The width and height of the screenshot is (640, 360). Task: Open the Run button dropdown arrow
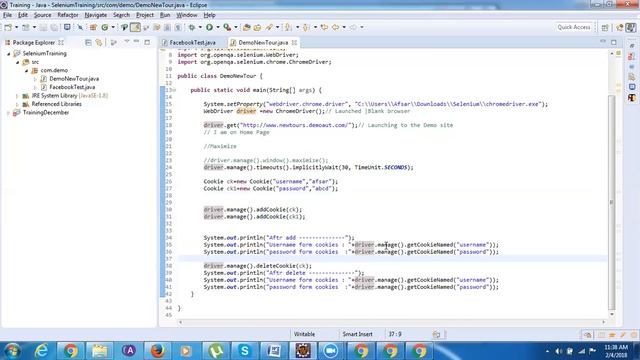point(218,27)
